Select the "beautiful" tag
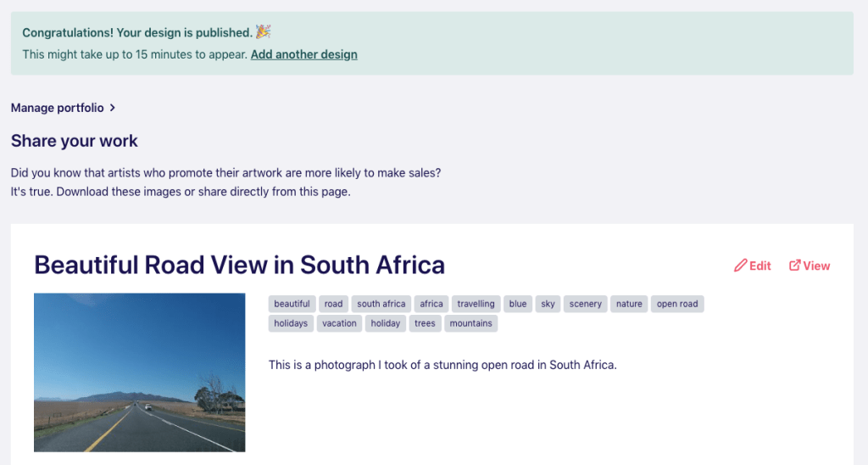The width and height of the screenshot is (868, 465). [292, 304]
